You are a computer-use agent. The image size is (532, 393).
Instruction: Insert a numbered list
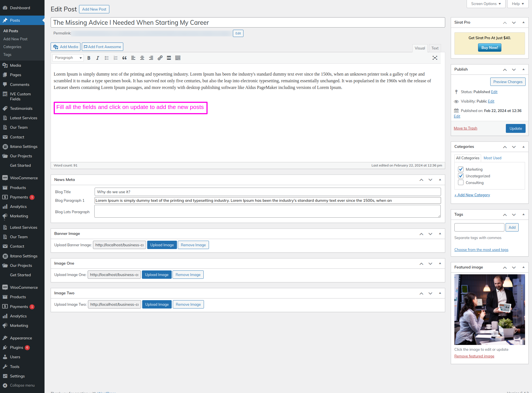115,58
